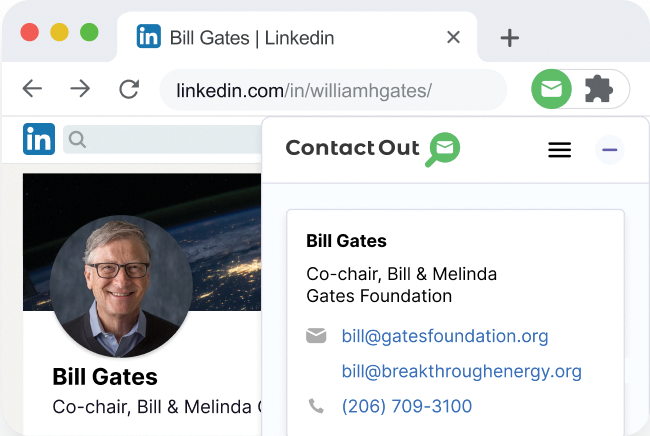This screenshot has height=436, width=650.
Task: Click the bill@gatesfoundation.org email link
Action: tap(444, 336)
